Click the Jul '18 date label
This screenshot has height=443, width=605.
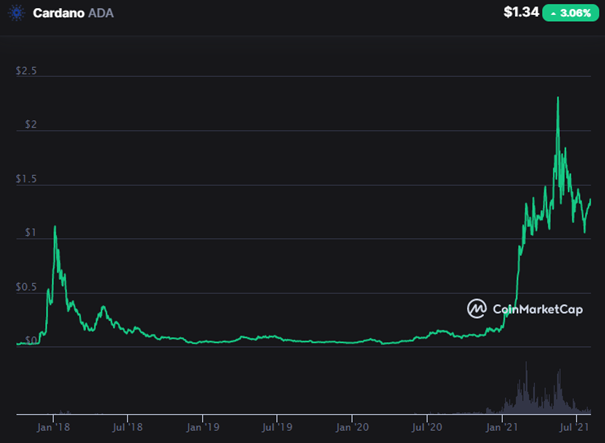(127, 427)
